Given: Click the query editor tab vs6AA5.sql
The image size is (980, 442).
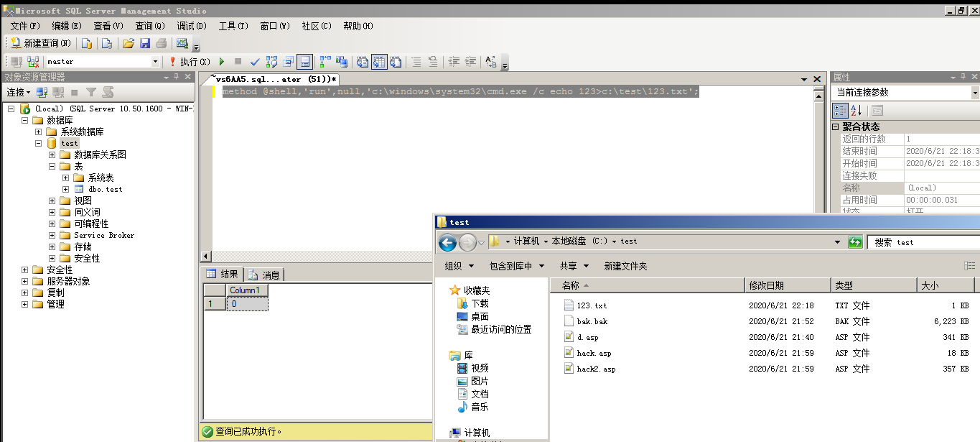Looking at the screenshot, I should (273, 79).
